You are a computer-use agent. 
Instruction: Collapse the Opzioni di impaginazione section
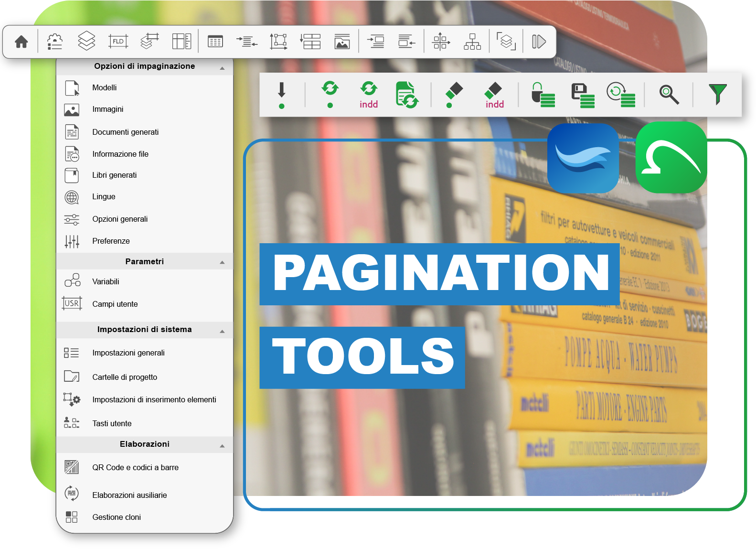[x=222, y=68]
